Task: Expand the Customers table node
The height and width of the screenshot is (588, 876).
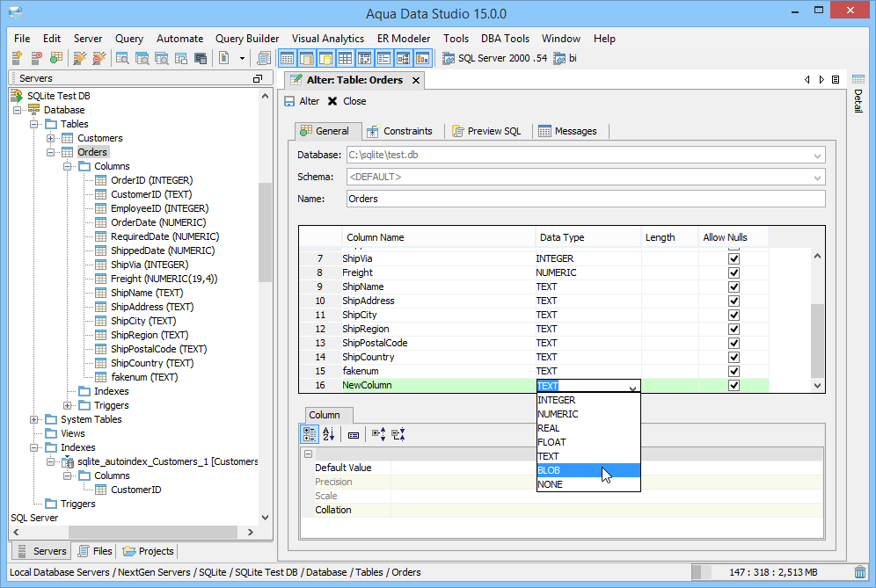Action: point(50,138)
